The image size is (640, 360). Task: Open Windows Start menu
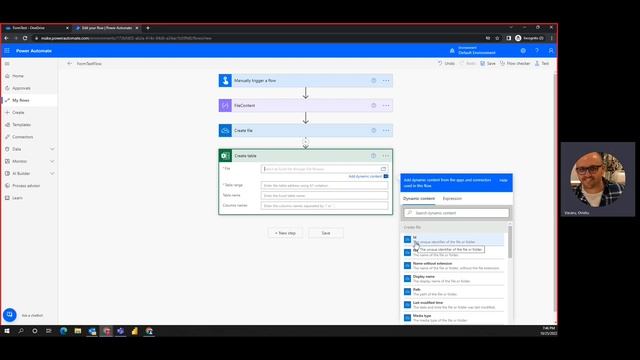point(7,331)
